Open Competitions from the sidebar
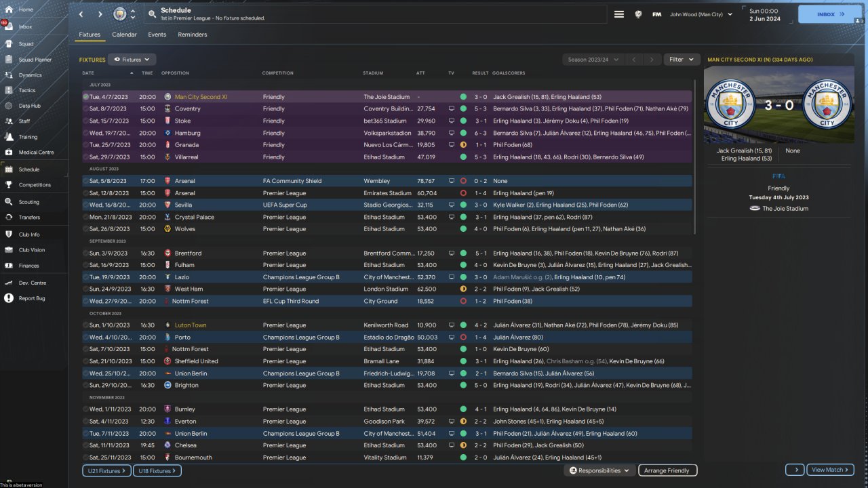Viewport: 868px width, 488px height. tap(35, 184)
